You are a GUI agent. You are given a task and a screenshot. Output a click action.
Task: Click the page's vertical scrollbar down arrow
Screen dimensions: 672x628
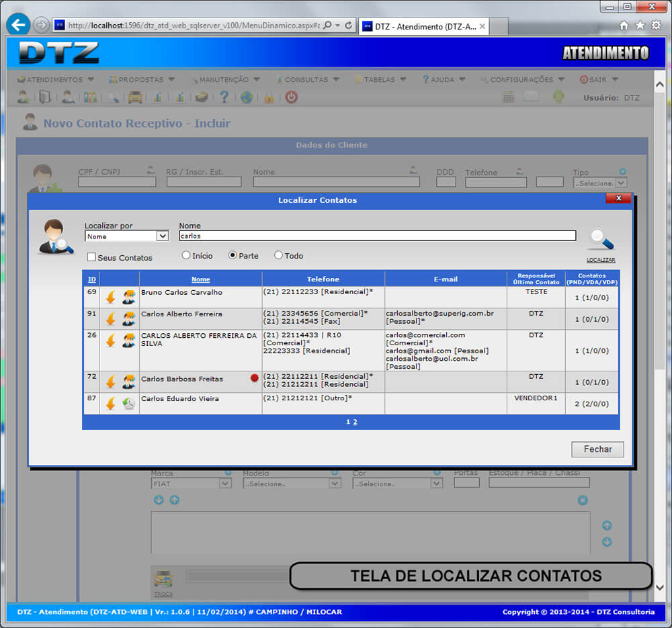point(659,588)
